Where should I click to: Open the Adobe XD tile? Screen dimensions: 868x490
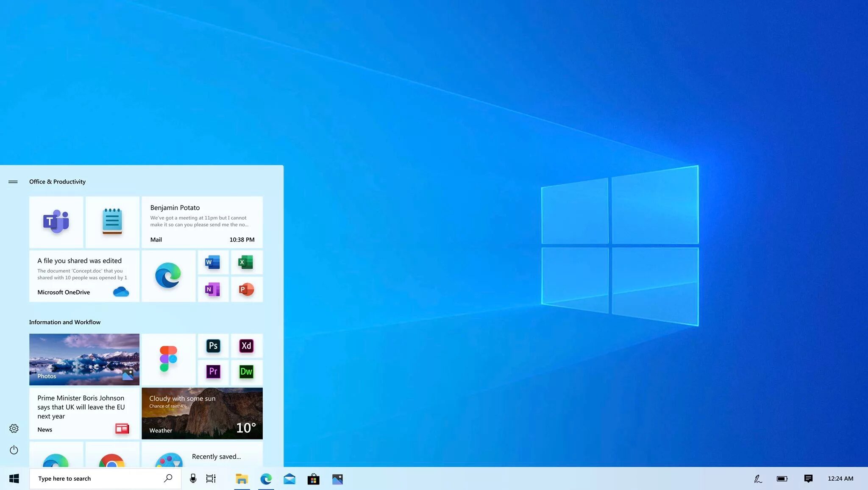click(x=246, y=346)
